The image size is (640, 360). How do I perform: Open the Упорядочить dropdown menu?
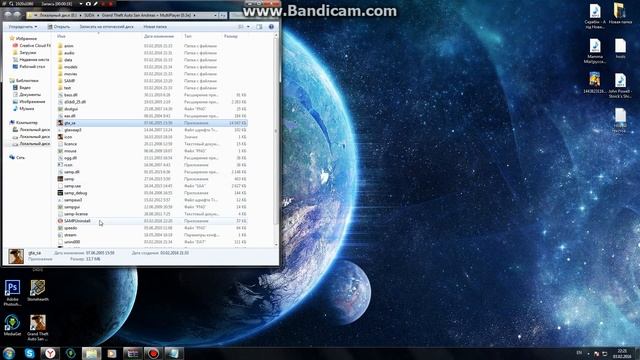click(23, 27)
